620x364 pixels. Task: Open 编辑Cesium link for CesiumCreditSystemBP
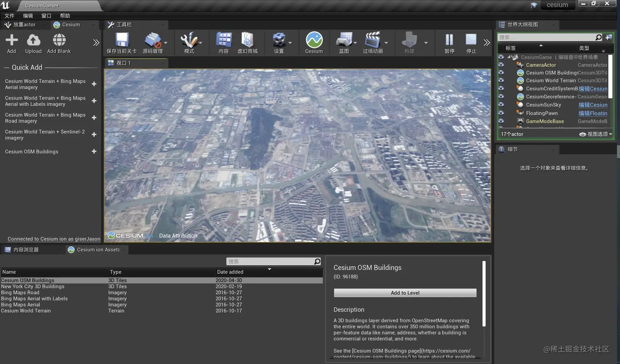coord(593,89)
